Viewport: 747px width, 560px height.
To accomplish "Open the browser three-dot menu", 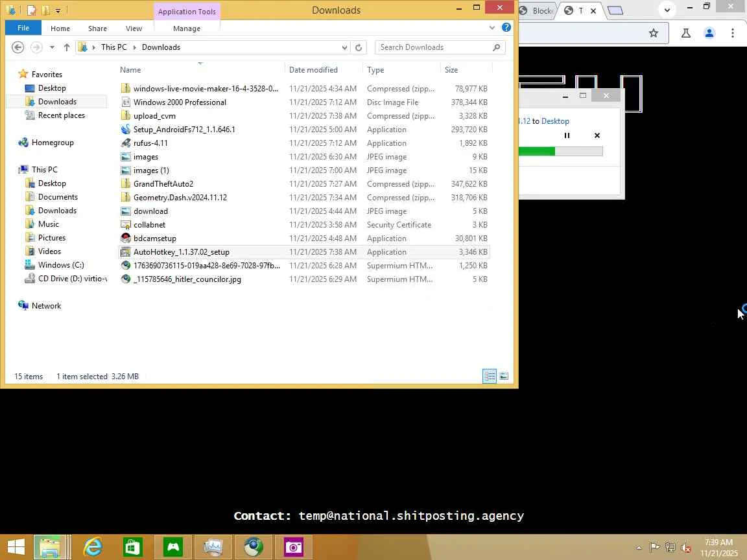I will [x=733, y=33].
